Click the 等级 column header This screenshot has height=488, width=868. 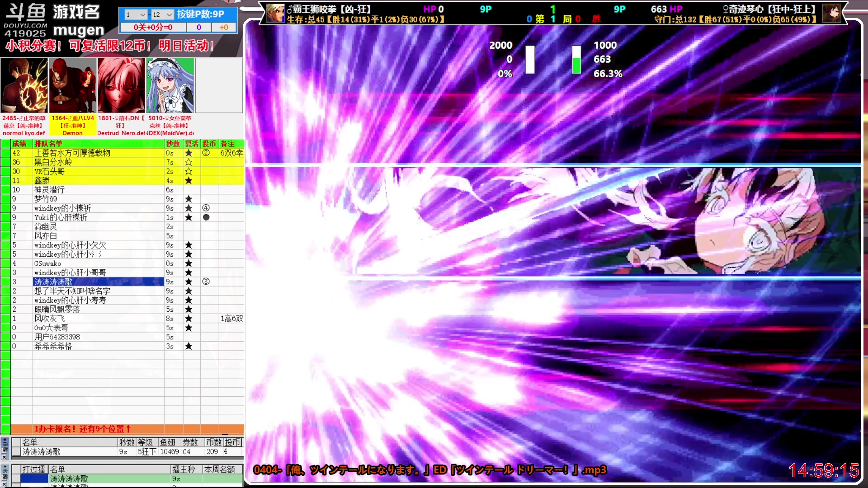(x=147, y=442)
